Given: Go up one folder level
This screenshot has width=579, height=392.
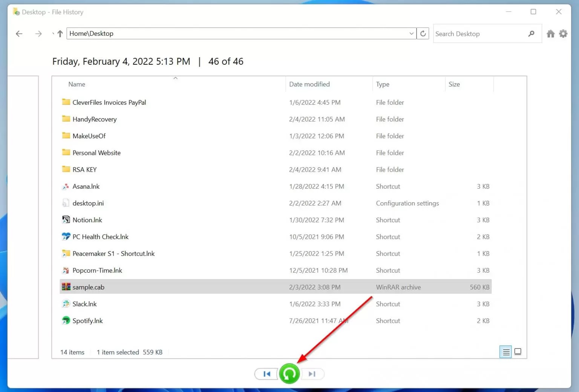Looking at the screenshot, I should click(x=60, y=34).
